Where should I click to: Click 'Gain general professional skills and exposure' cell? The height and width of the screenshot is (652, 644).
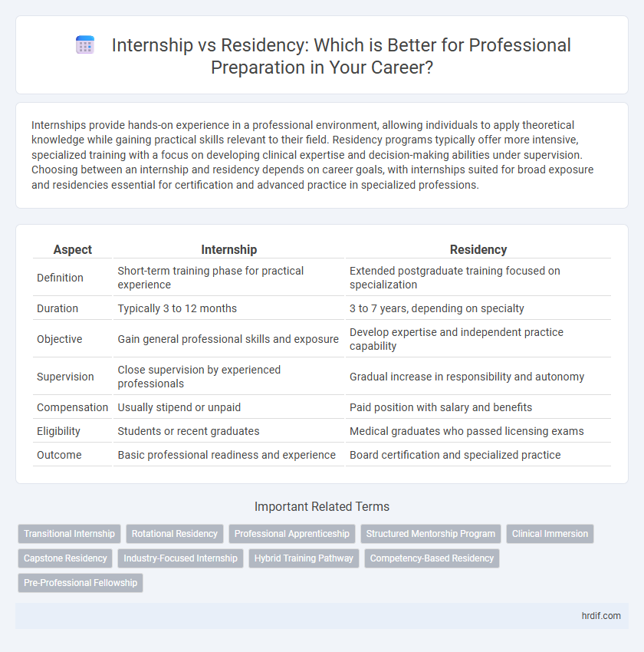(228, 339)
